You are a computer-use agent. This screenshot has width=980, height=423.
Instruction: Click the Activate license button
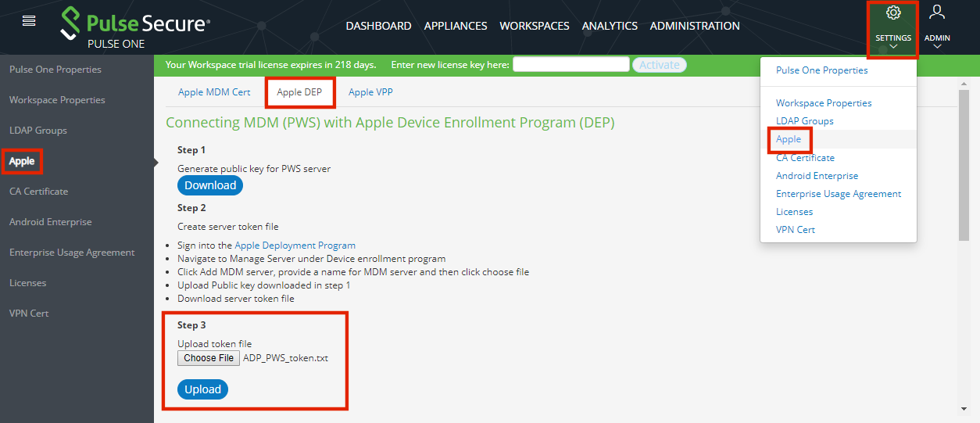click(660, 65)
